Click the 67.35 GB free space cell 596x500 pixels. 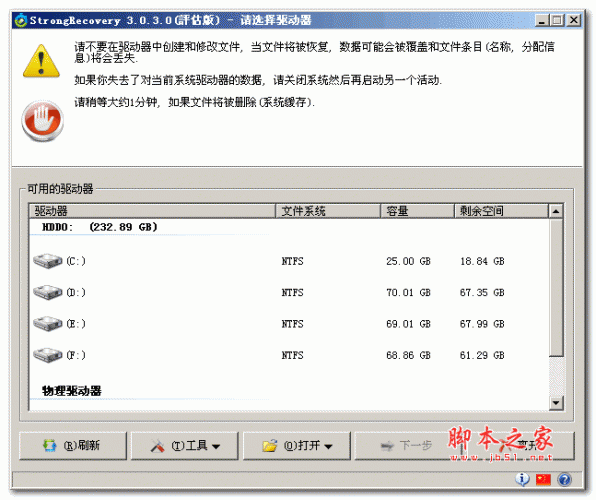[482, 292]
